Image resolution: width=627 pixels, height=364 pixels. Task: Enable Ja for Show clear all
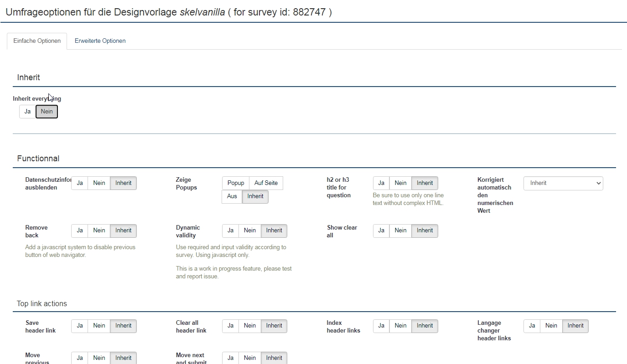click(381, 231)
